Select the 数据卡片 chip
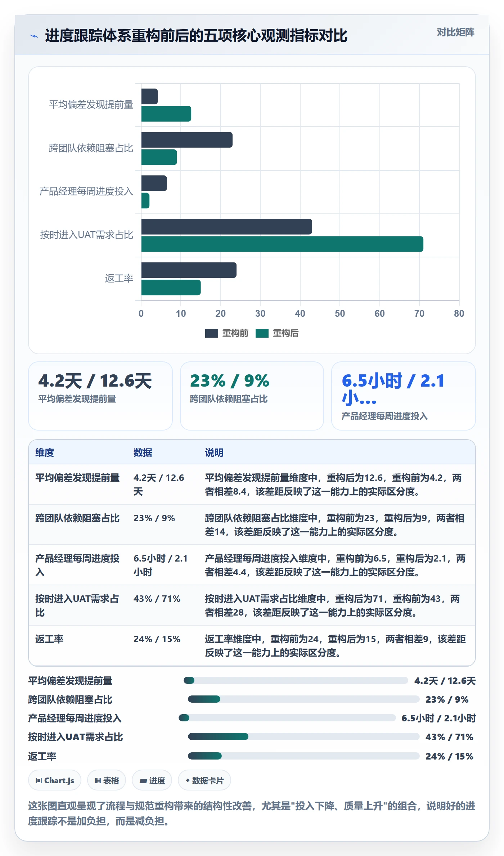The image size is (504, 856). (x=204, y=780)
